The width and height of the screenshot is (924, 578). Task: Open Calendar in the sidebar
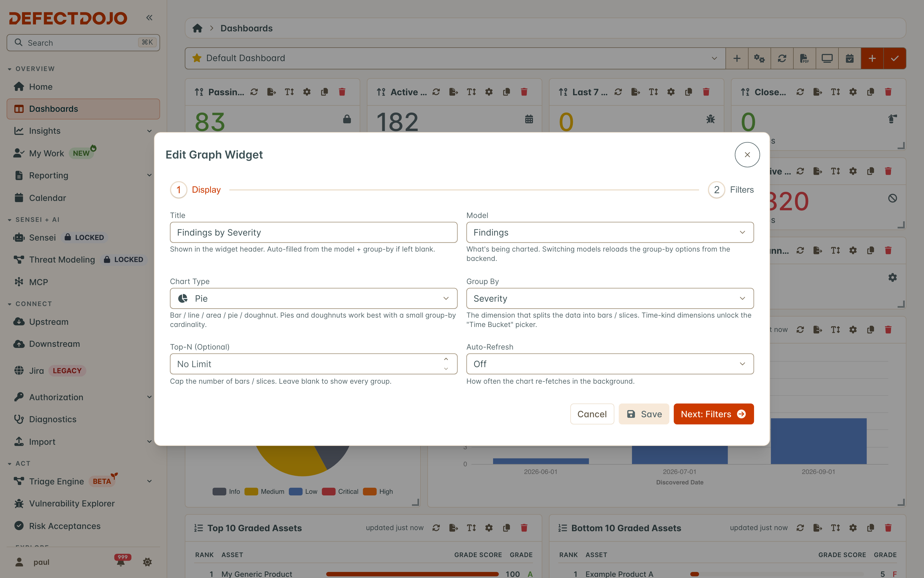coord(83,198)
